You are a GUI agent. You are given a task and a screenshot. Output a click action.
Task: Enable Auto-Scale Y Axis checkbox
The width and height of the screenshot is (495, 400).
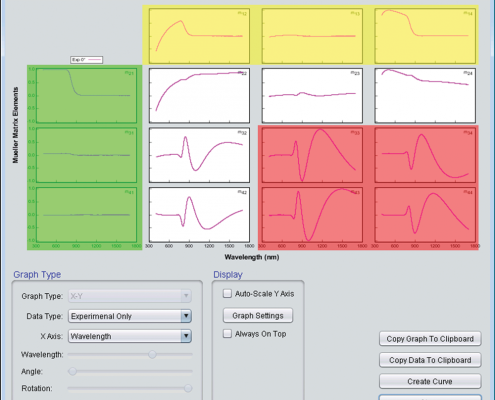pyautogui.click(x=227, y=294)
